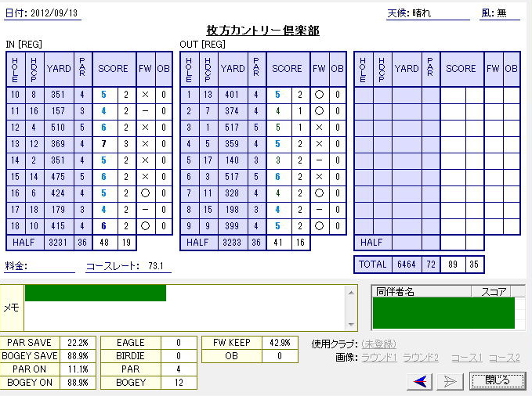The height and width of the screenshot is (396, 532).
Task: Click the EAGLE count label
Action: (x=131, y=343)
